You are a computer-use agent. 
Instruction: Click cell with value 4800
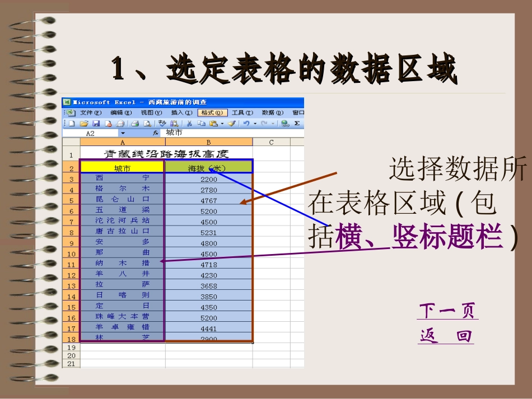coord(209,243)
